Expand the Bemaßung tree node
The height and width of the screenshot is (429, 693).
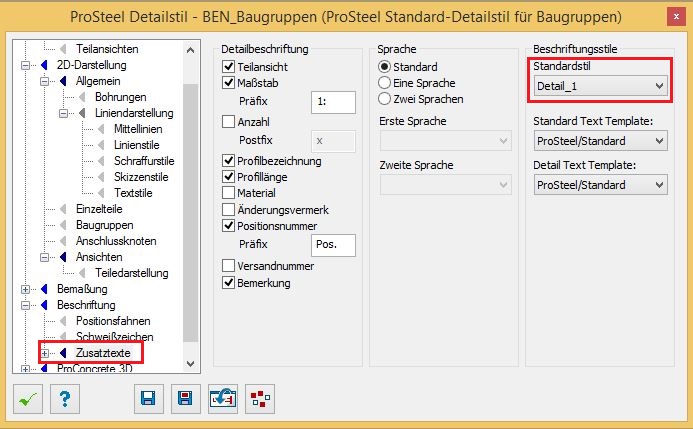coord(26,289)
